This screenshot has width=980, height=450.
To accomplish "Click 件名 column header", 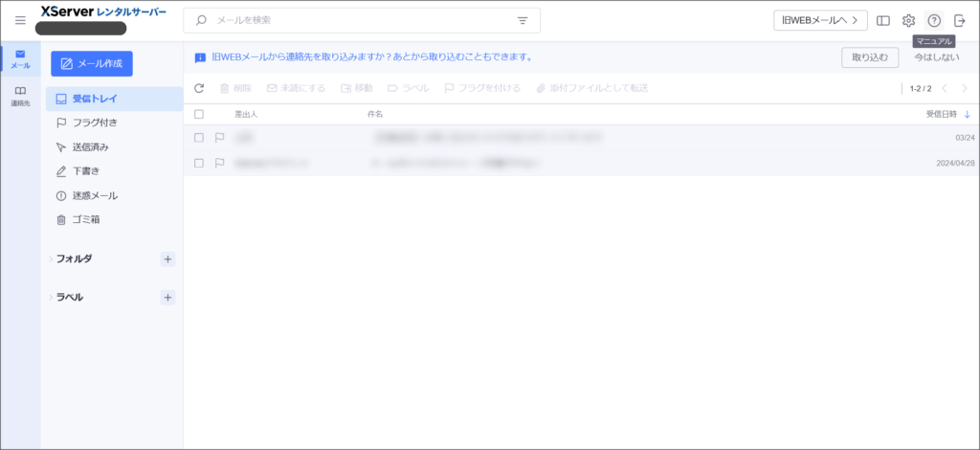I will [x=375, y=114].
